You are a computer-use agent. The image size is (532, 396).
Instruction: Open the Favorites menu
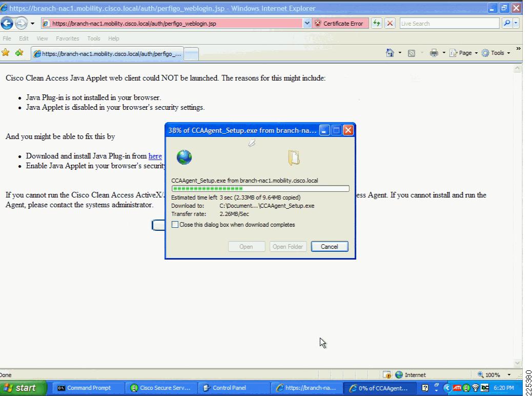[x=68, y=38]
